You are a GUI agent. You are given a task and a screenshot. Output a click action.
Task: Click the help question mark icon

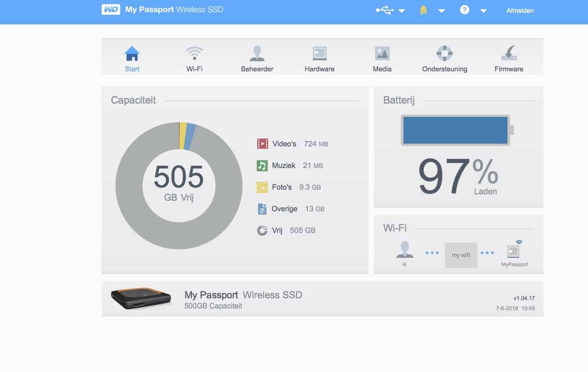[465, 10]
